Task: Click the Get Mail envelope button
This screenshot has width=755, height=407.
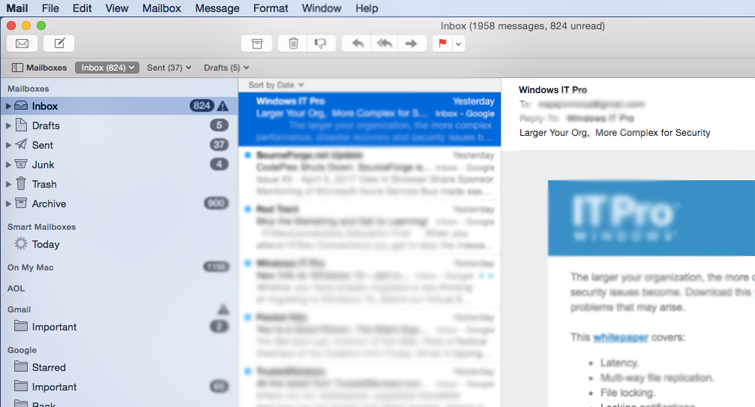Action: (x=22, y=43)
